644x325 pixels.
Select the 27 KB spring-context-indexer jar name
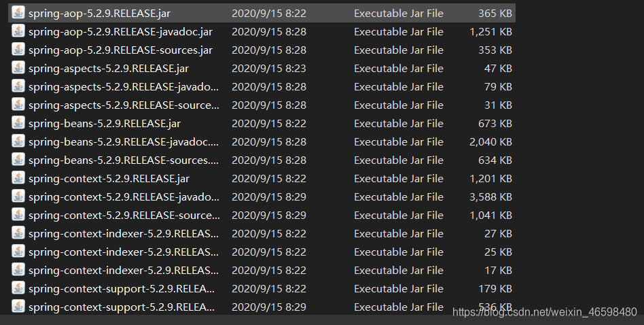(x=124, y=234)
